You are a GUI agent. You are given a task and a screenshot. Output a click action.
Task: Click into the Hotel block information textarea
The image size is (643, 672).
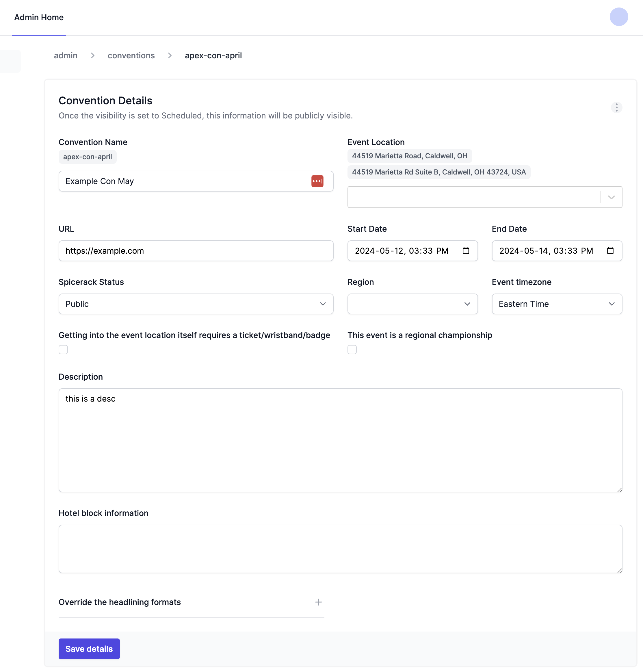[x=340, y=549]
